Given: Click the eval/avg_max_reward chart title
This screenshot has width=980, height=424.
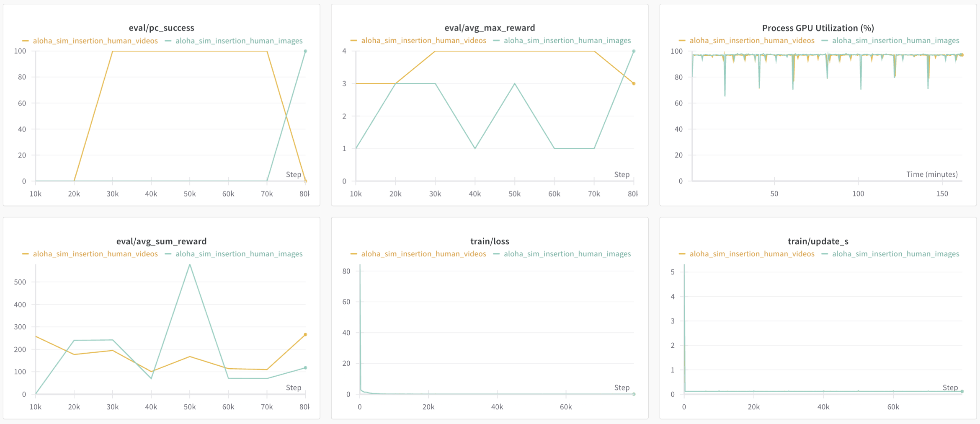Looking at the screenshot, I should coord(489,28).
